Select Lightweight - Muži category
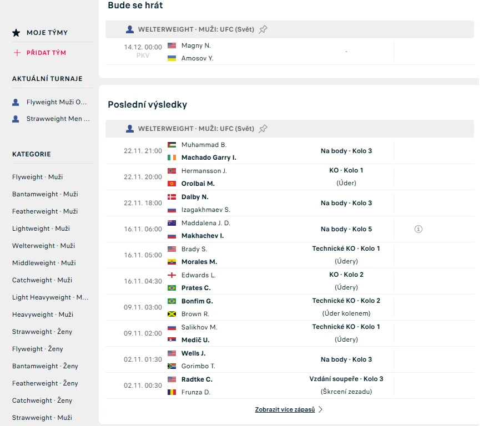The height and width of the screenshot is (426, 504). pyautogui.click(x=41, y=229)
